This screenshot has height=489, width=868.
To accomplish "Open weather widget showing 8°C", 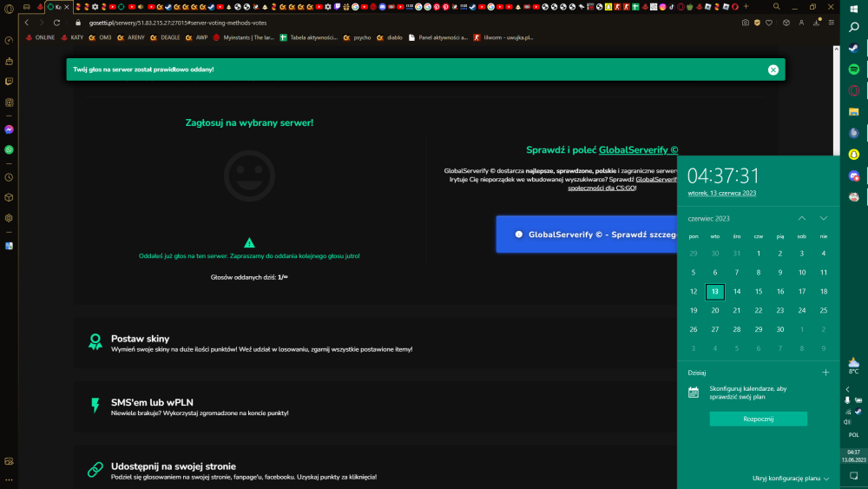I will tap(853, 366).
